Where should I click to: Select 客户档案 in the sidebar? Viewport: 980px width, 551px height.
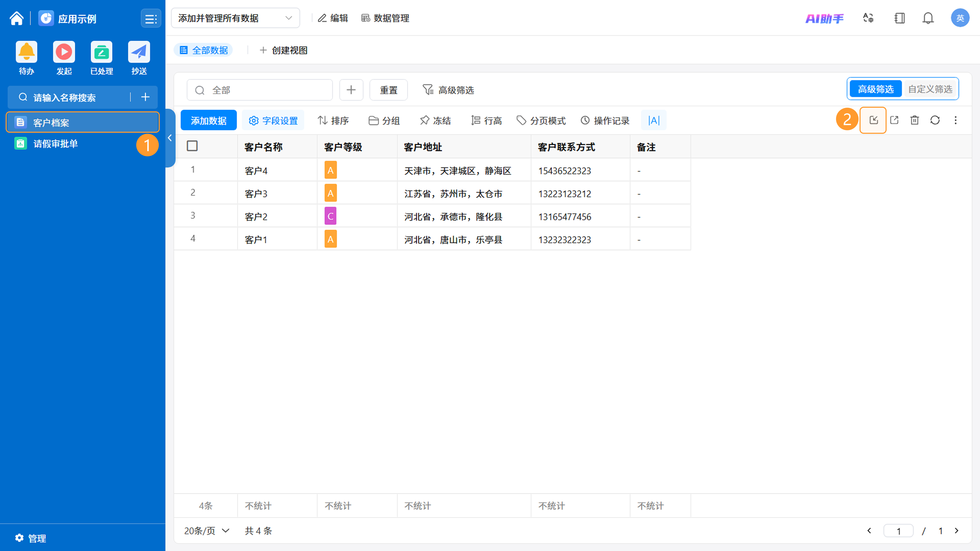82,122
